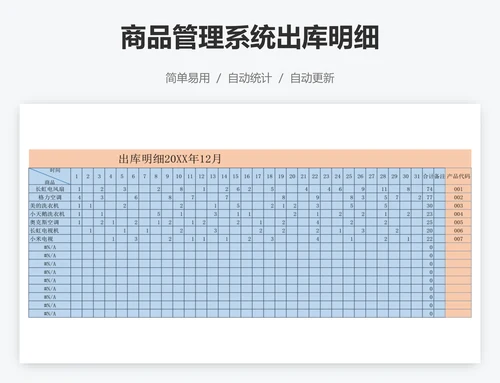Select product code 005
The image size is (500, 383).
click(x=458, y=222)
